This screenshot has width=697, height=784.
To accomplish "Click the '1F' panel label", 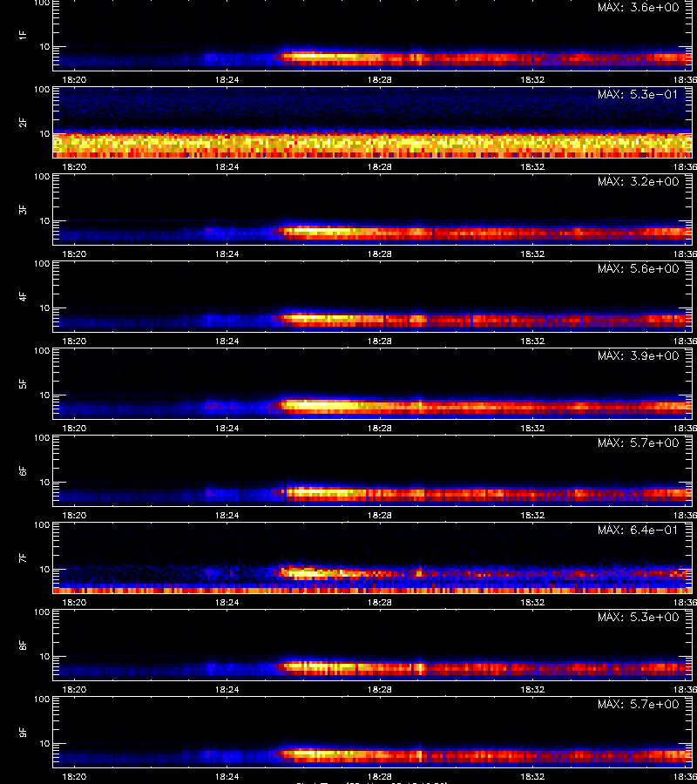I will click(23, 35).
